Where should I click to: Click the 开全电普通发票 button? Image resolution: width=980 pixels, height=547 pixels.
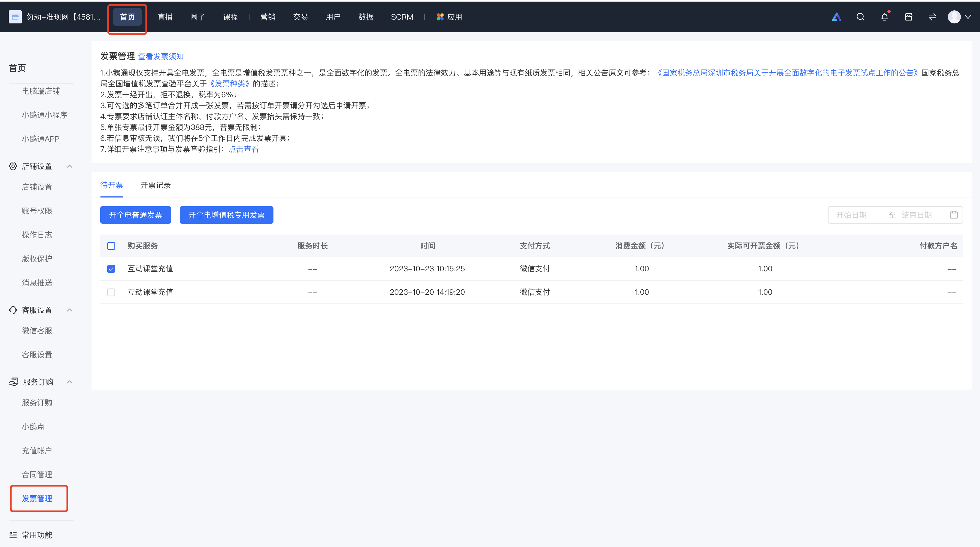135,215
